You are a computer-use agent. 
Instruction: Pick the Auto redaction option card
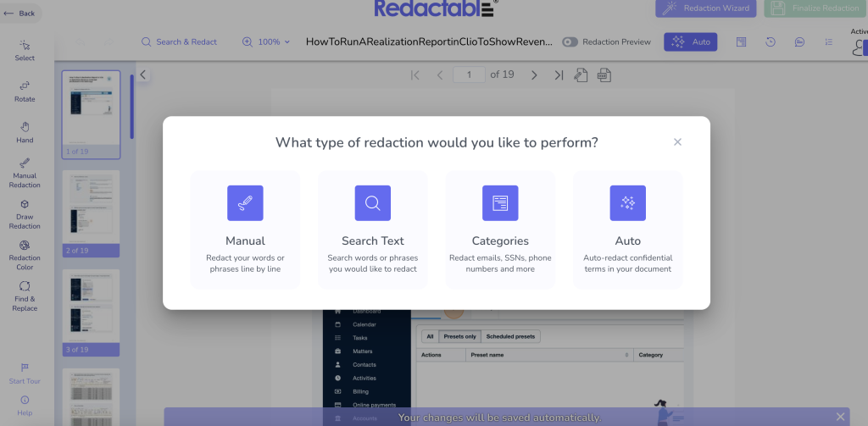pyautogui.click(x=627, y=230)
